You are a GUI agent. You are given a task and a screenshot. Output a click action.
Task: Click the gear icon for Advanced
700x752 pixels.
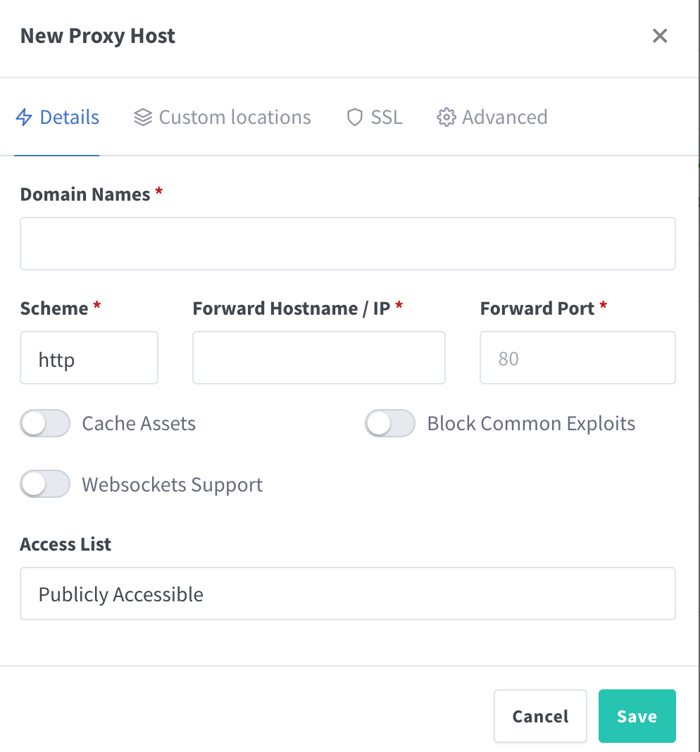coord(446,117)
